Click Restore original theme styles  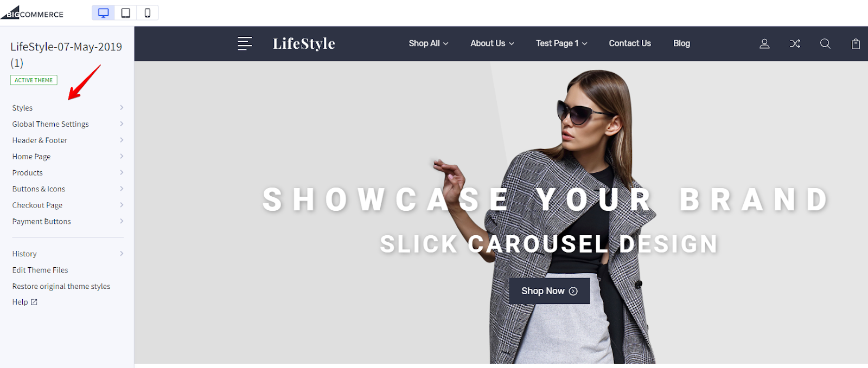click(x=61, y=286)
